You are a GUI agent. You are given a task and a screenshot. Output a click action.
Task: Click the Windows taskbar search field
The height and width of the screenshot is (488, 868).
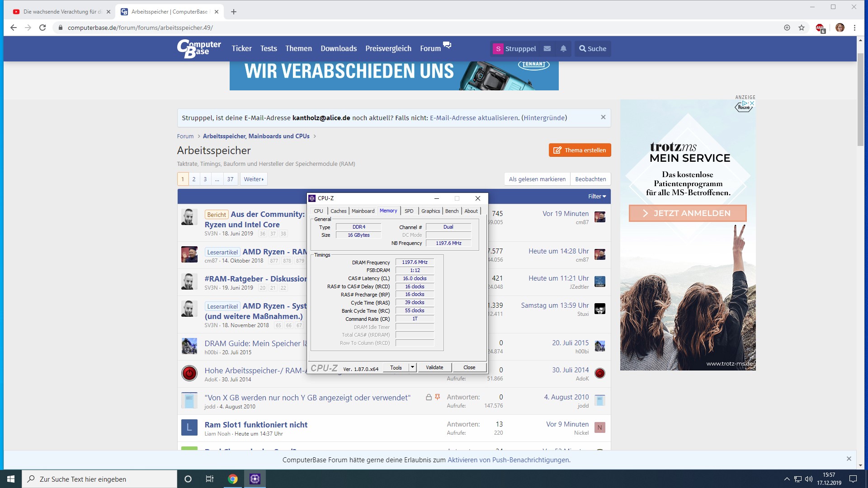pos(99,479)
